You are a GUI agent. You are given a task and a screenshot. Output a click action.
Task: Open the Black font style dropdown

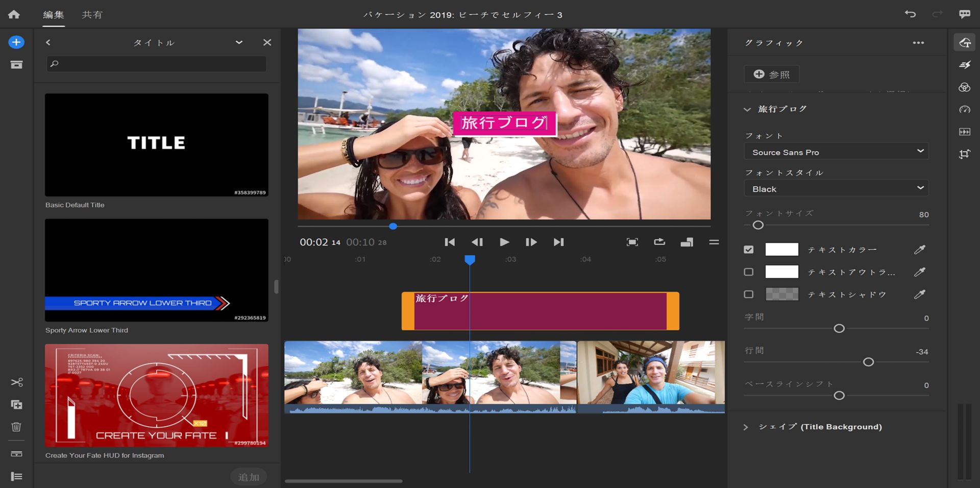[x=836, y=188]
